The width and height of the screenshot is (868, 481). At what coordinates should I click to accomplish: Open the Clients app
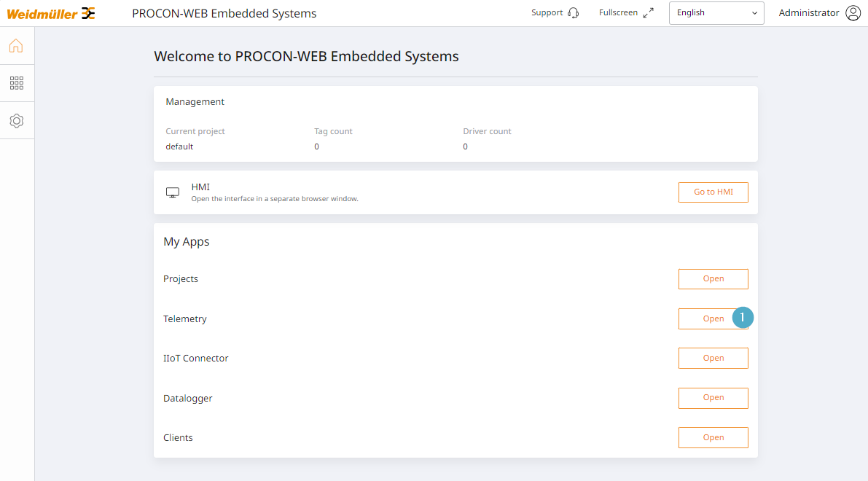[713, 437]
